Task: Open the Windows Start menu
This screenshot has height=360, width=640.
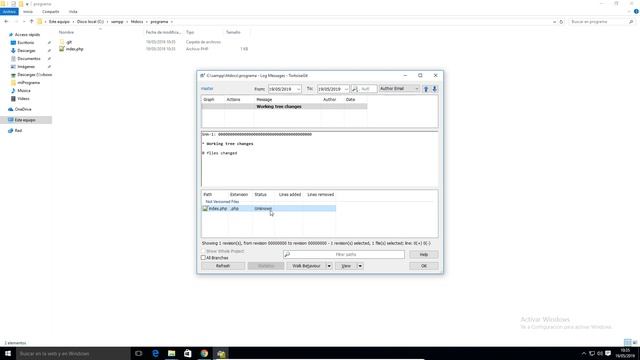Action: [8, 353]
